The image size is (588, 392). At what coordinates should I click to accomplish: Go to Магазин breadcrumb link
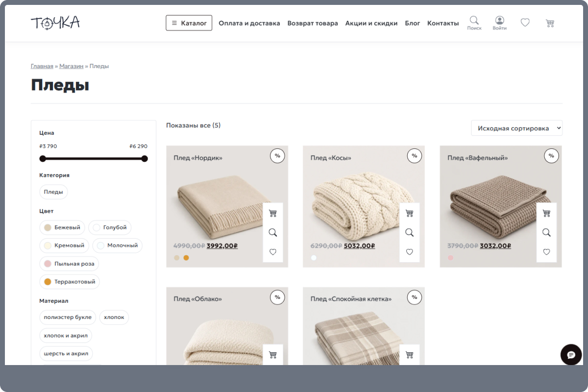(x=72, y=66)
